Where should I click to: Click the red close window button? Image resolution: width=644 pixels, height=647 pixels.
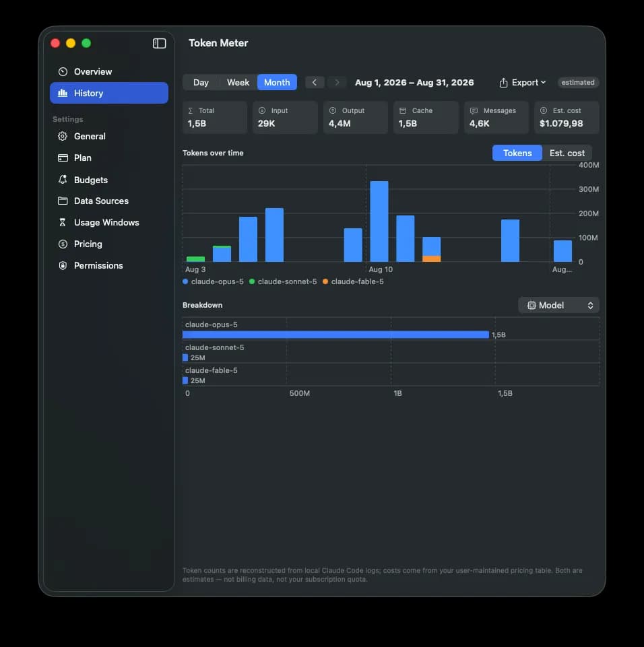point(55,43)
